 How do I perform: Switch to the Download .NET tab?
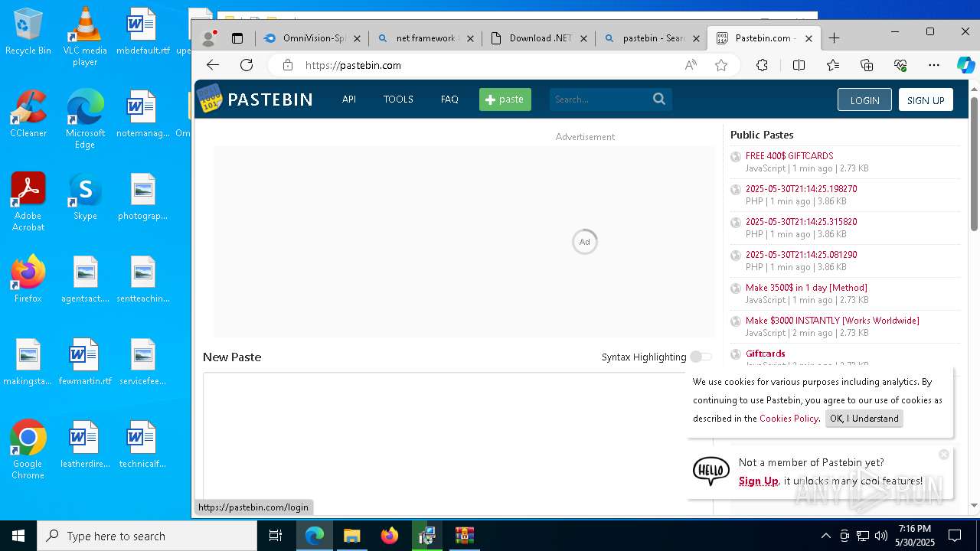click(539, 38)
